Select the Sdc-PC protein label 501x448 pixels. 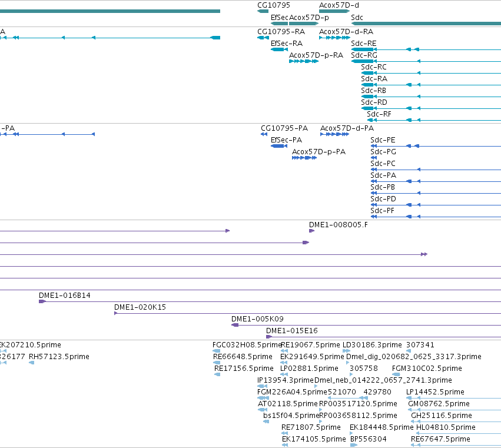(x=383, y=164)
